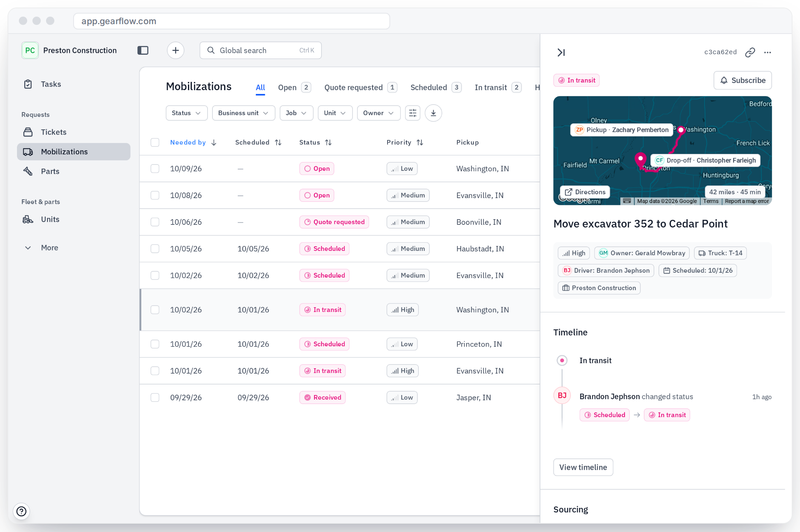Open the Job filter dropdown
Image resolution: width=800 pixels, height=532 pixels.
(296, 113)
